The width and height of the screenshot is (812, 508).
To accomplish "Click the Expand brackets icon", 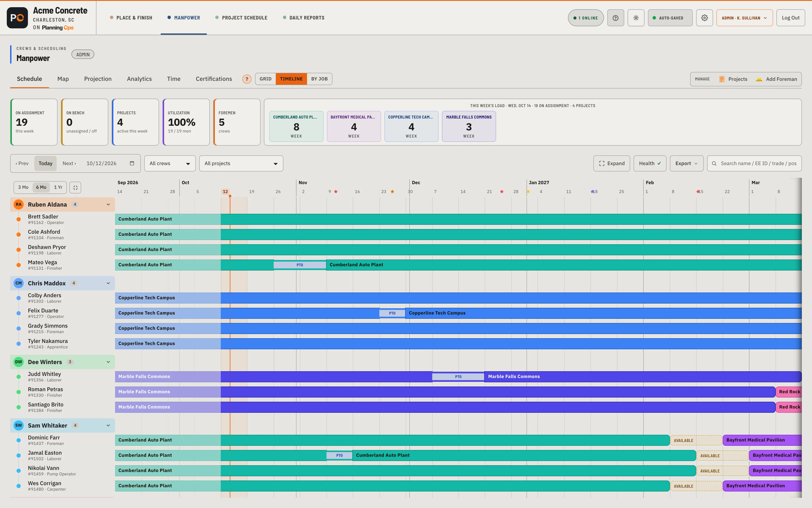I will tap(602, 164).
